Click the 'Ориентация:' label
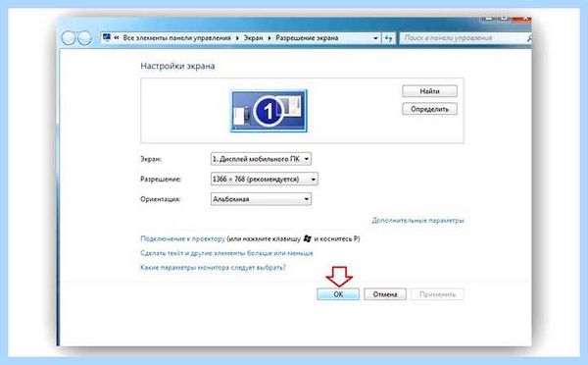This screenshot has height=365, width=588. pyautogui.click(x=160, y=199)
